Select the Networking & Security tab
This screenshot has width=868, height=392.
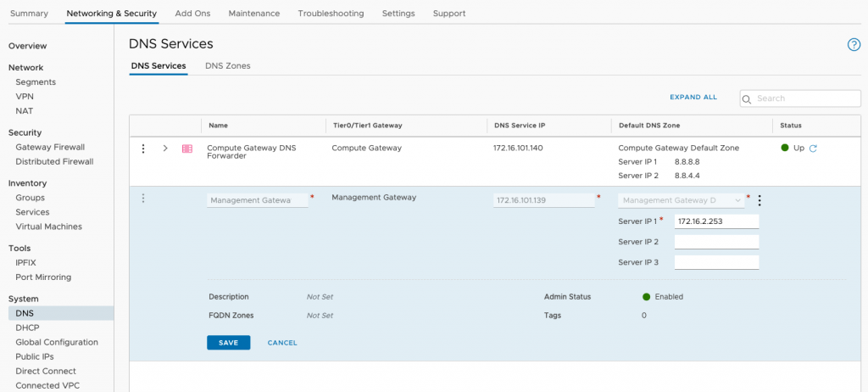click(x=111, y=14)
